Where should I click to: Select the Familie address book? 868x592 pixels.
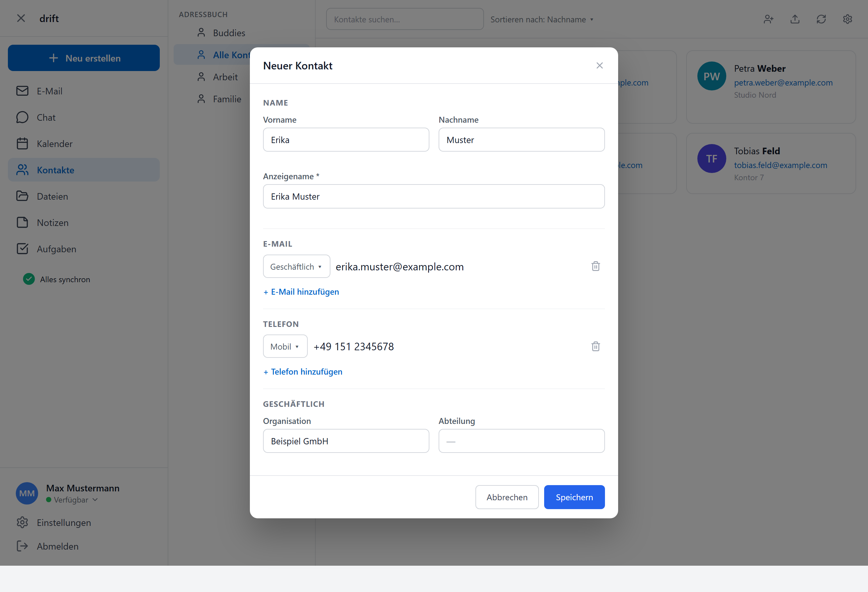point(241,99)
